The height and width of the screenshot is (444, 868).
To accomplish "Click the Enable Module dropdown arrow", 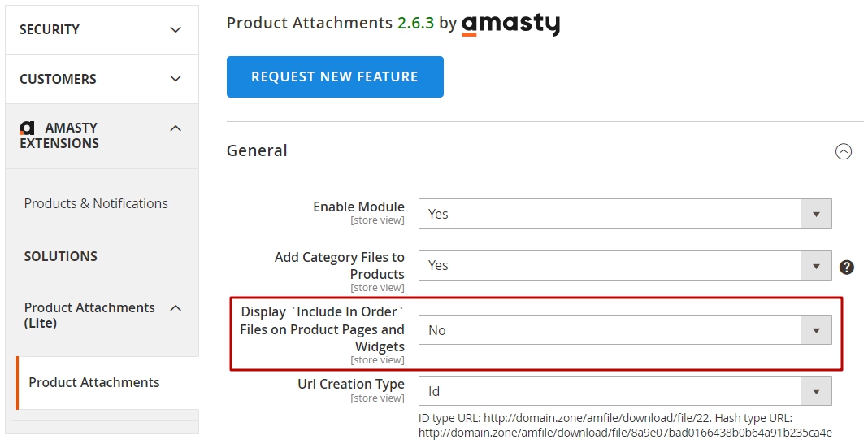I will 816,214.
